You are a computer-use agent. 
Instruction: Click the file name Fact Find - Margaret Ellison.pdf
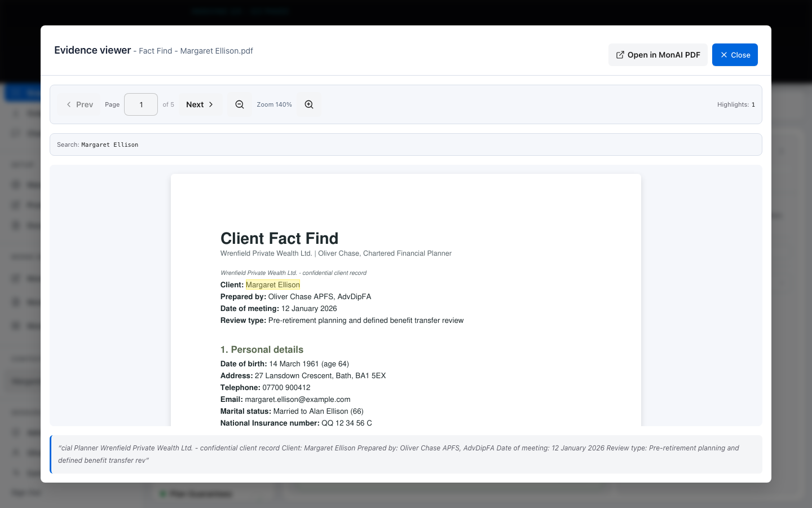tap(196, 51)
